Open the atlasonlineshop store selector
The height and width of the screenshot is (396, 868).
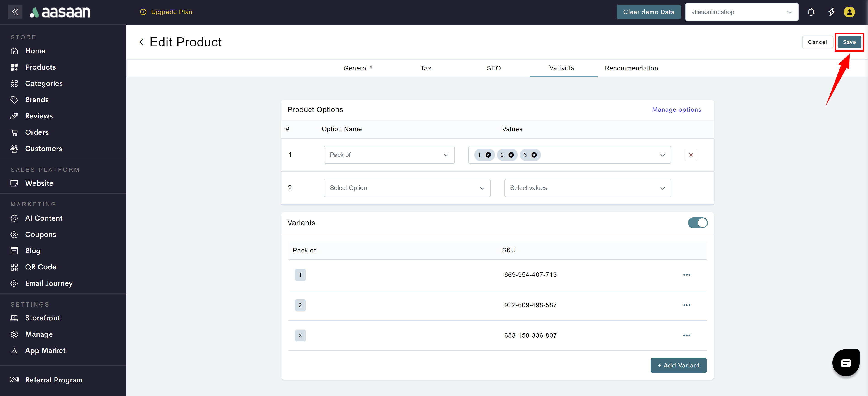click(x=741, y=12)
